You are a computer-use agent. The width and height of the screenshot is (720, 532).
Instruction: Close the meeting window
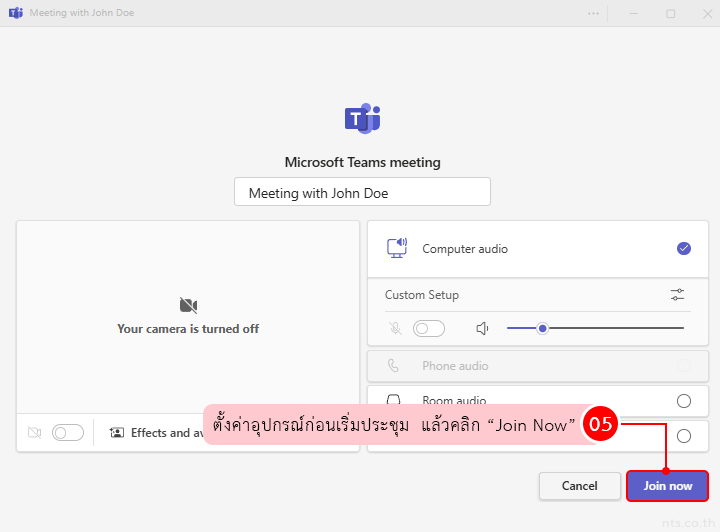(x=707, y=13)
